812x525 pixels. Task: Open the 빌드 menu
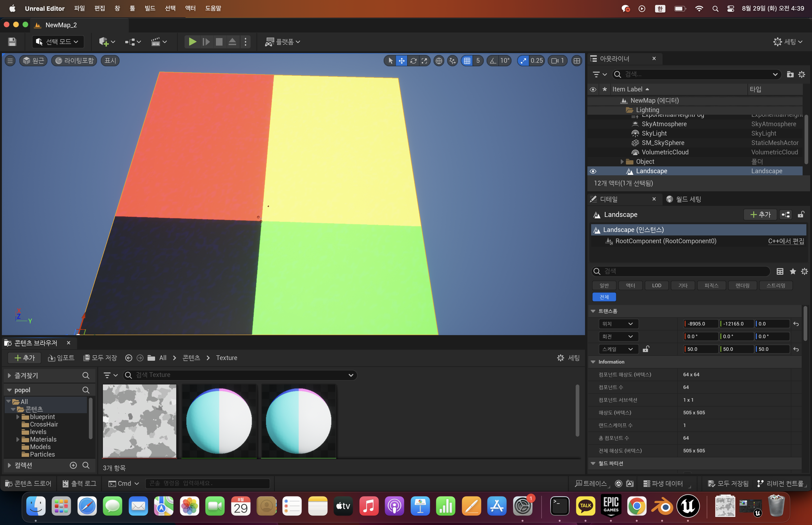coord(150,8)
